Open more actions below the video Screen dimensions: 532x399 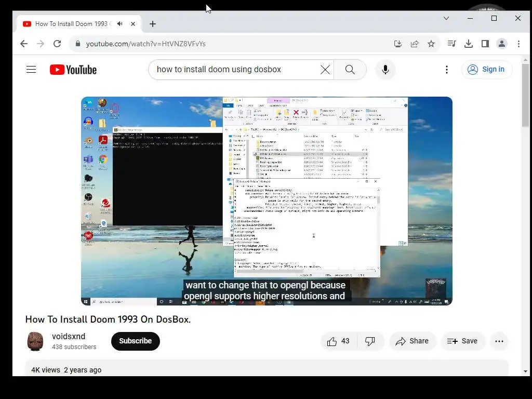[x=499, y=341]
